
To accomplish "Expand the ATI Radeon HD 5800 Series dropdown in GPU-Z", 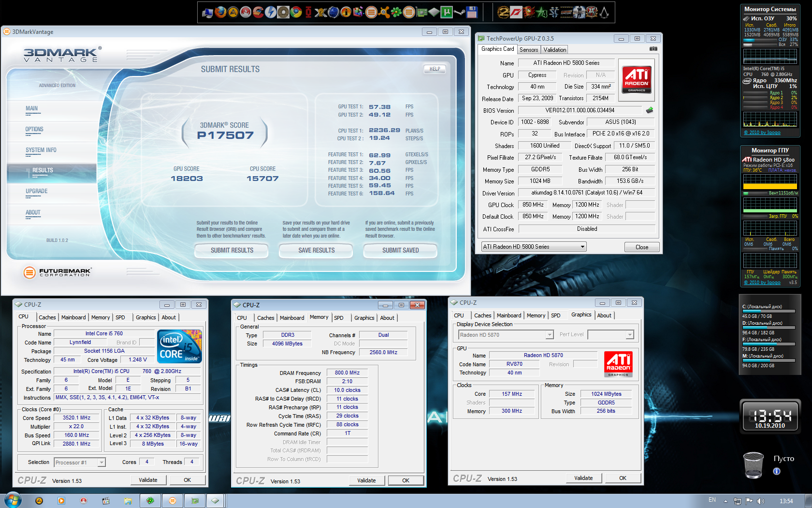I will click(534, 247).
